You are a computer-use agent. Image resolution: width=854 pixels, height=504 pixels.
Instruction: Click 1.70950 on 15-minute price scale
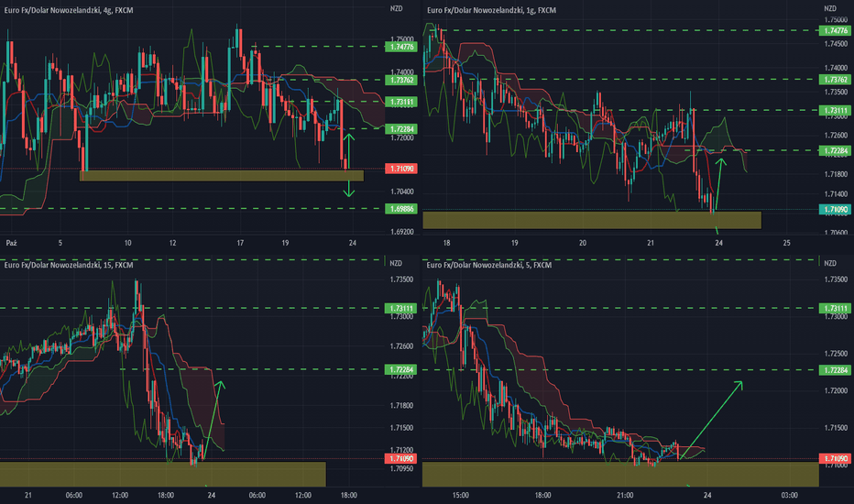(x=402, y=468)
